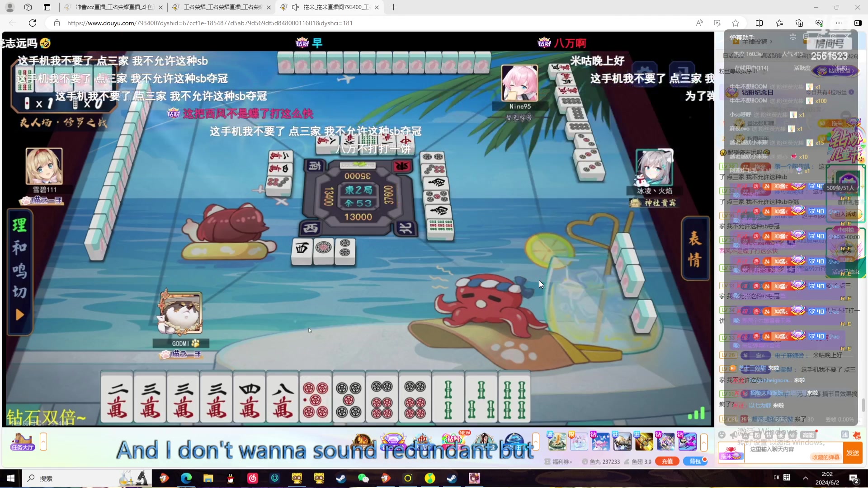Screen dimensions: 868x488
Task: Show hidden system tray icons chevron
Action: tap(805, 478)
